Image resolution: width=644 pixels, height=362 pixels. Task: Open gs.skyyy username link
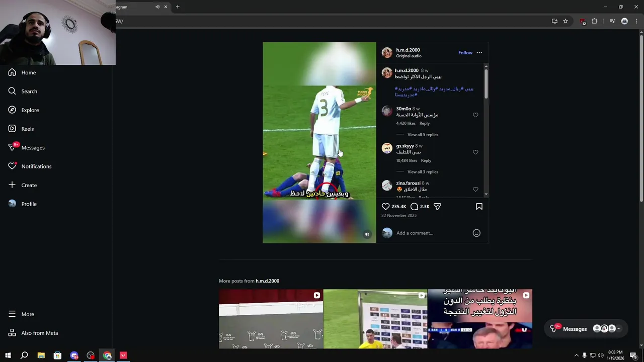pos(405,146)
